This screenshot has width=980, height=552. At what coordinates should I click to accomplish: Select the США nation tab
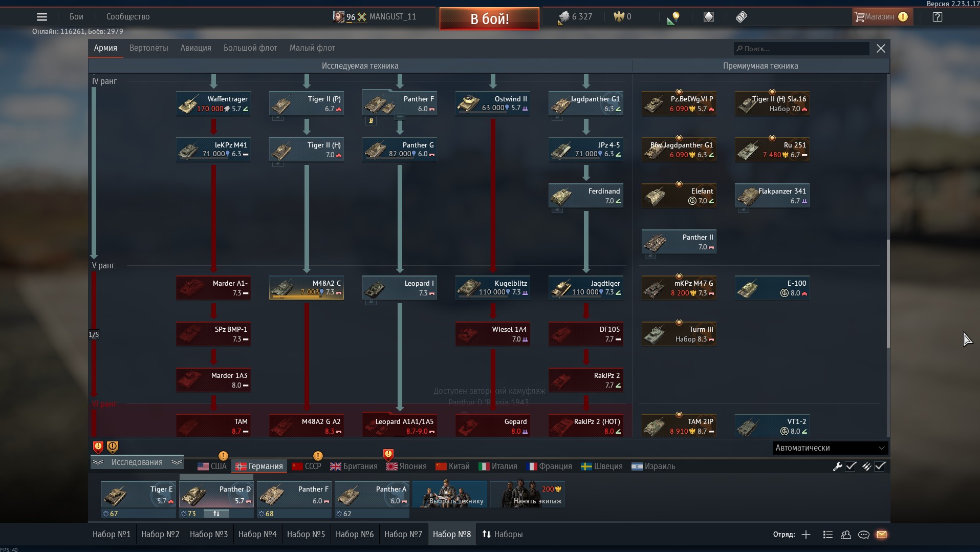click(212, 466)
